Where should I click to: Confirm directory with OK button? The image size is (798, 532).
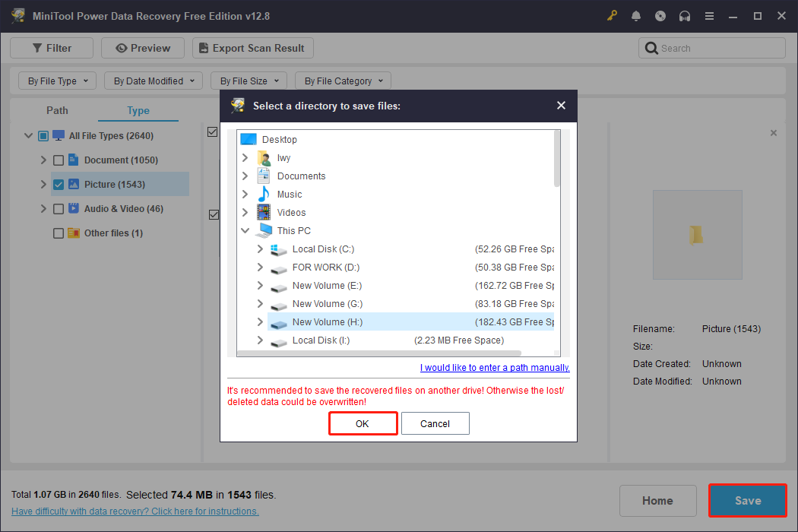[x=363, y=423]
